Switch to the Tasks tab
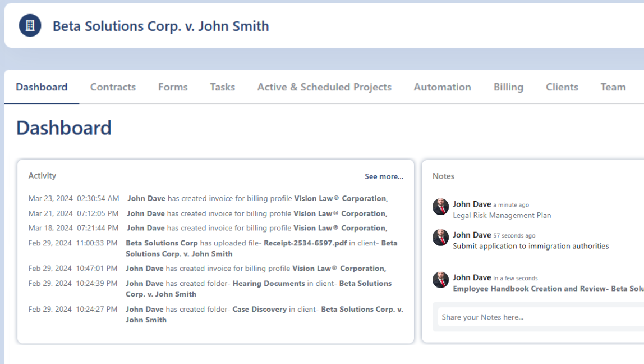The height and width of the screenshot is (364, 644). point(222,87)
